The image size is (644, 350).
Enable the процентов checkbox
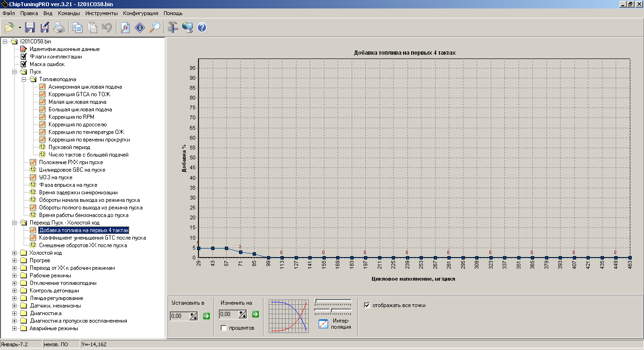pos(224,328)
